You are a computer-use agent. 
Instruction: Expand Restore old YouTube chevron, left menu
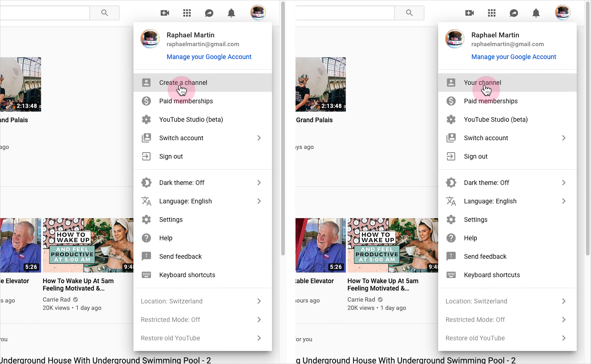pos(259,338)
